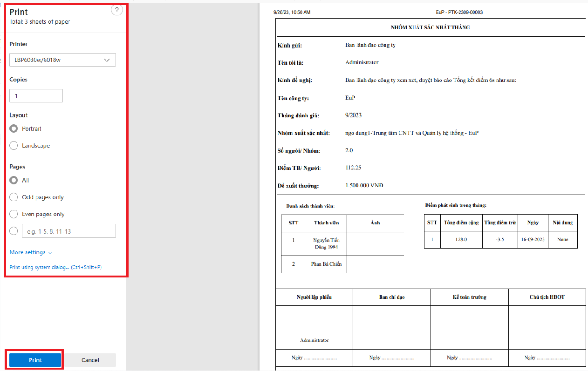Open the LBP6030w/6018w printer dropdown
Screen dimensions: 588x371
(62, 60)
